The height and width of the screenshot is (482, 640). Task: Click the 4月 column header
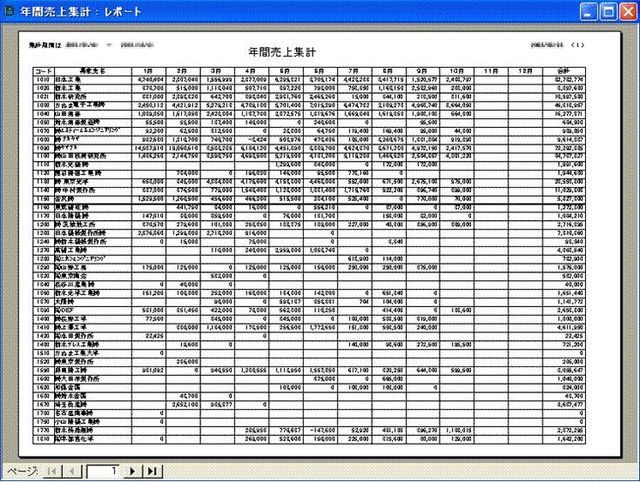[x=251, y=71]
